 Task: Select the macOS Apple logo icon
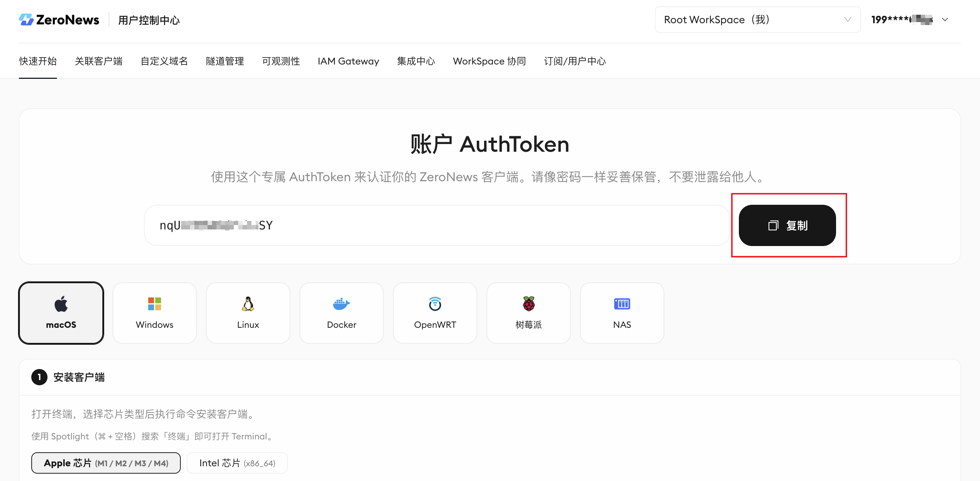tap(61, 304)
